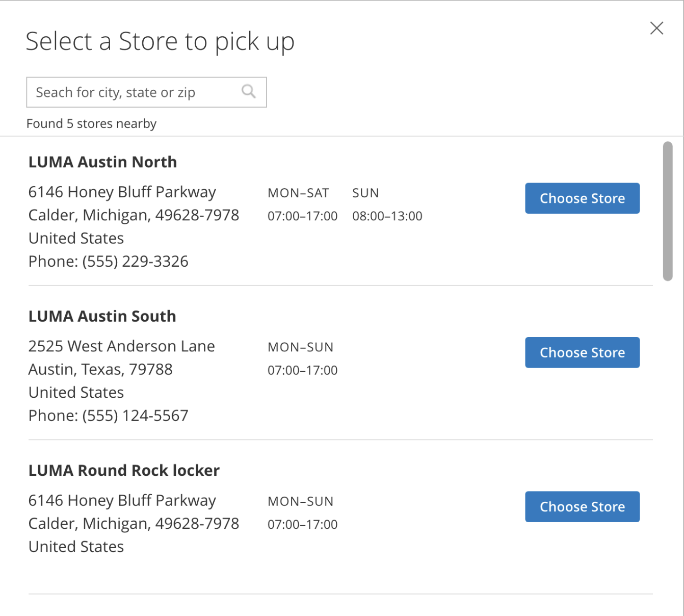This screenshot has height=616, width=684.
Task: Select the LUMA Austin North store name
Action: [x=102, y=162]
